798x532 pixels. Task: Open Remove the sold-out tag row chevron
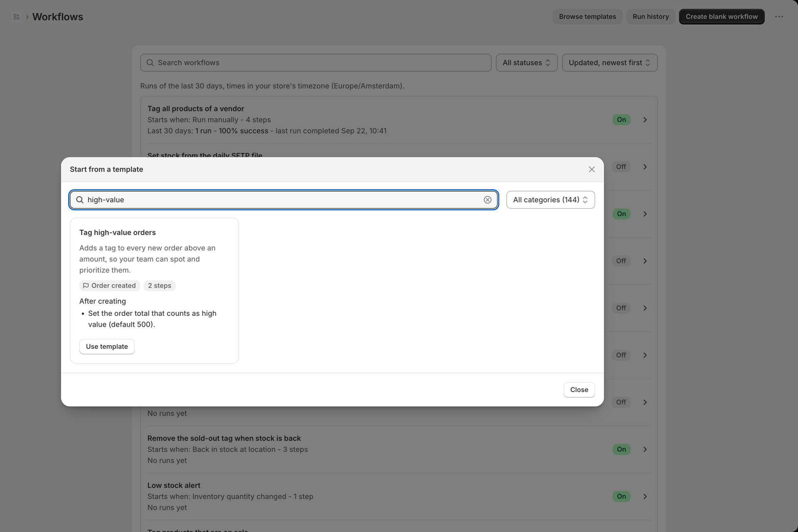click(x=645, y=449)
